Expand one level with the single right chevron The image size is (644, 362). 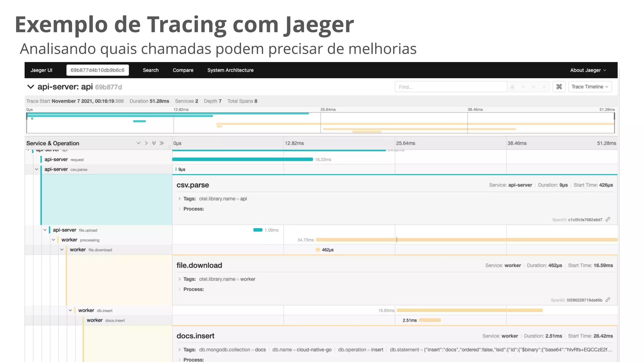click(x=146, y=143)
